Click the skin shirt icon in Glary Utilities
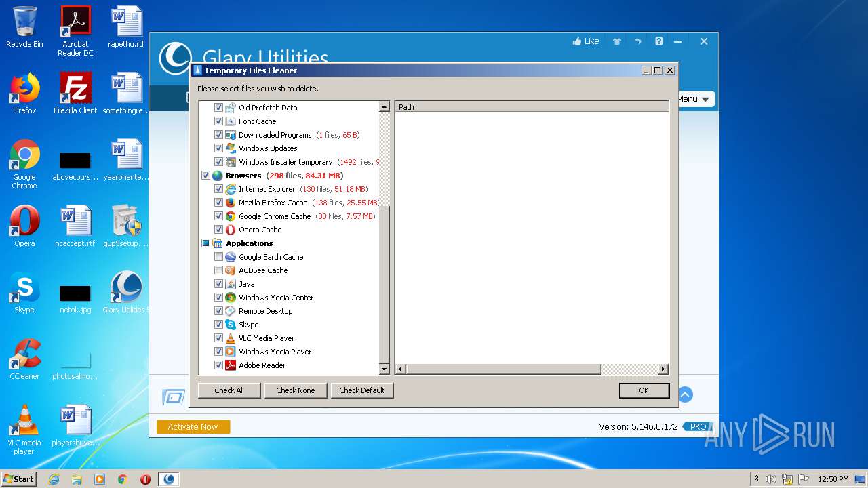The width and height of the screenshot is (868, 488). pos(617,41)
